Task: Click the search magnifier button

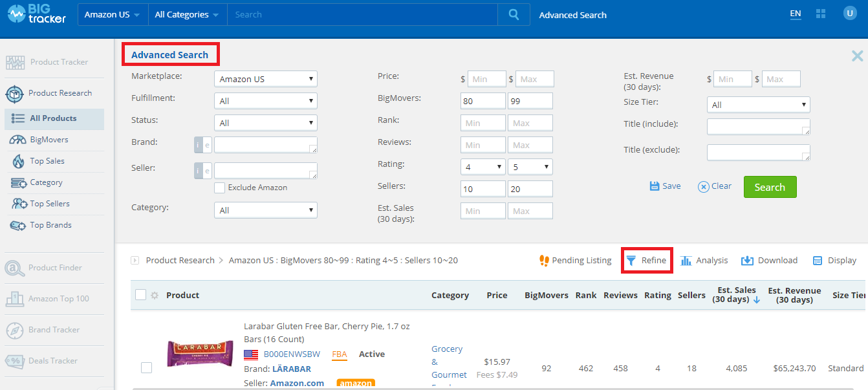Action: click(514, 14)
